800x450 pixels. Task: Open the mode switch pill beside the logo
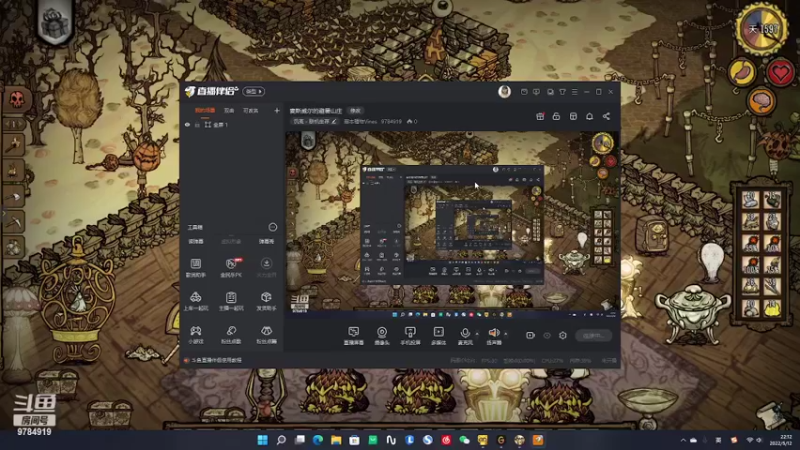point(254,91)
